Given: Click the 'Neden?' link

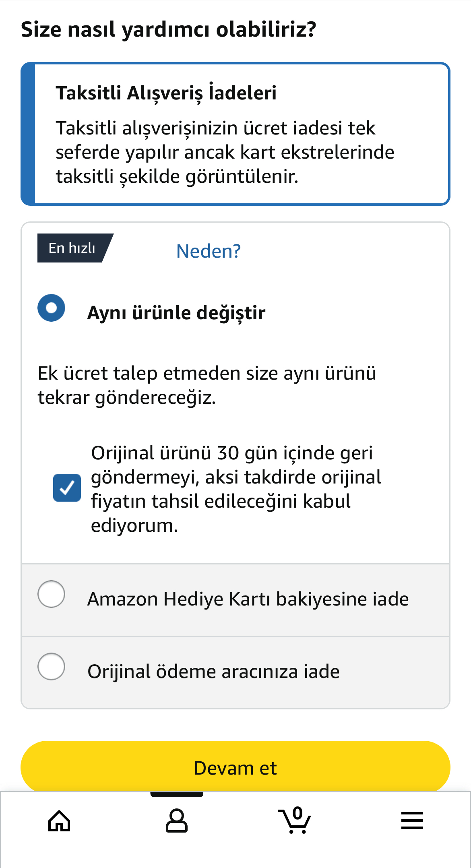Looking at the screenshot, I should tap(209, 251).
